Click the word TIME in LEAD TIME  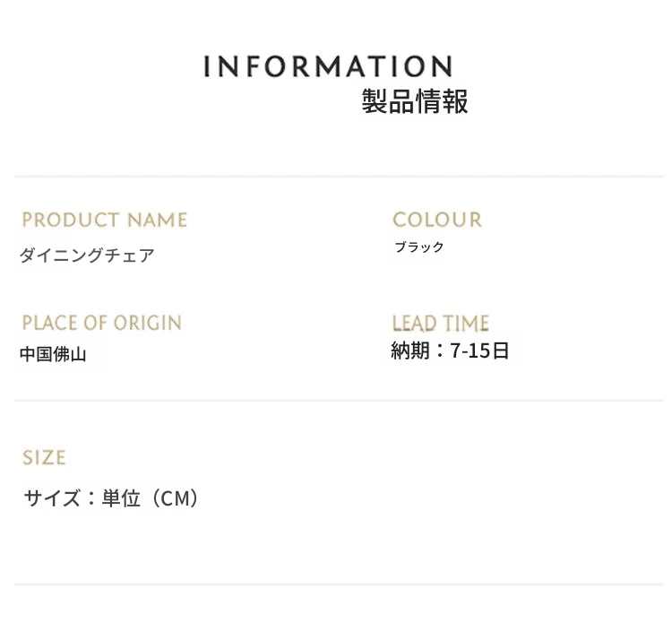(x=466, y=324)
